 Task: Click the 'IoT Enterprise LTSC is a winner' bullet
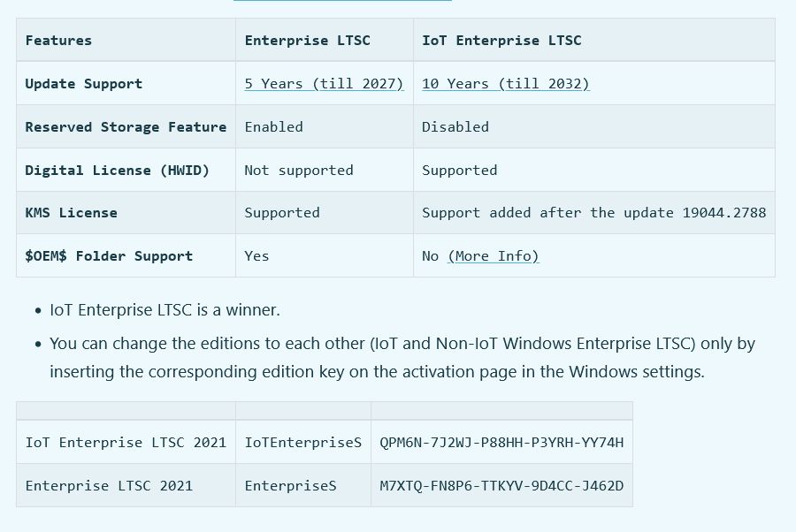point(165,310)
